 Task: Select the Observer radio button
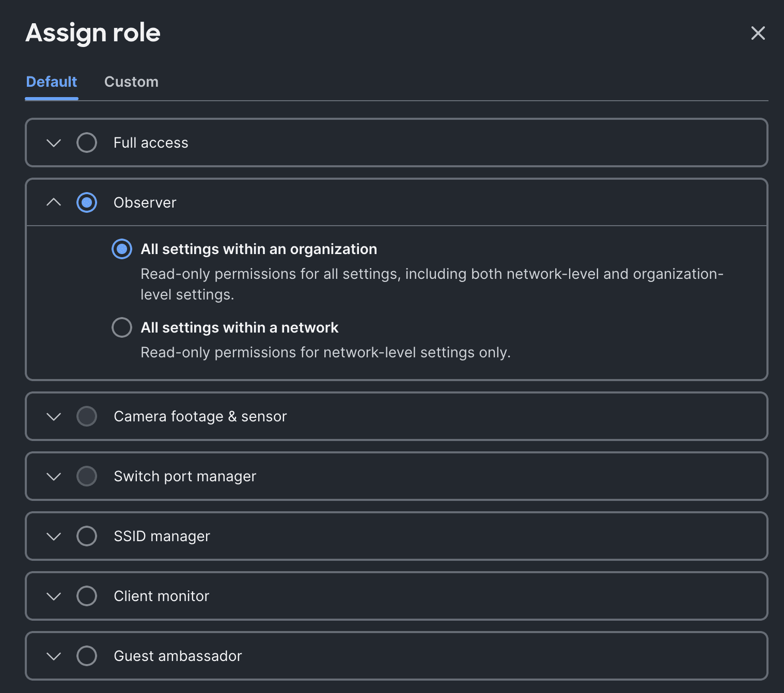(87, 202)
